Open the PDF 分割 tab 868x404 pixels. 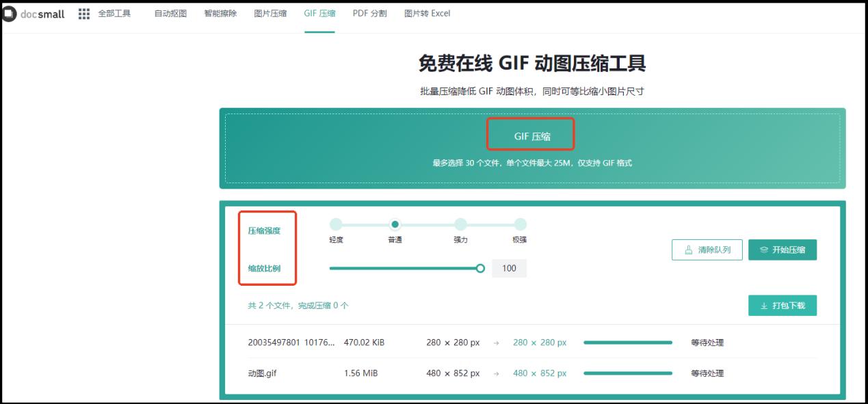pos(369,13)
